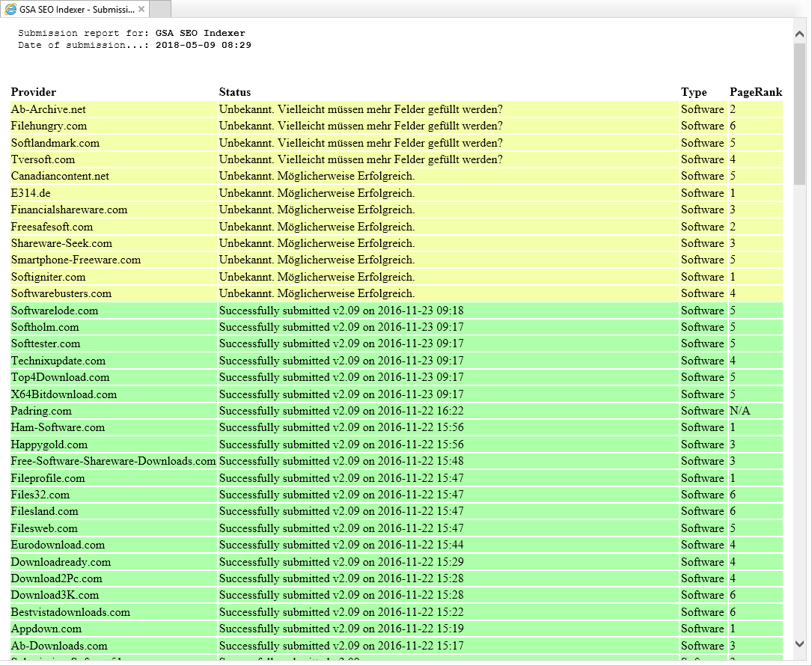812x666 pixels.
Task: Open a new blank browser tab
Action: (x=160, y=9)
